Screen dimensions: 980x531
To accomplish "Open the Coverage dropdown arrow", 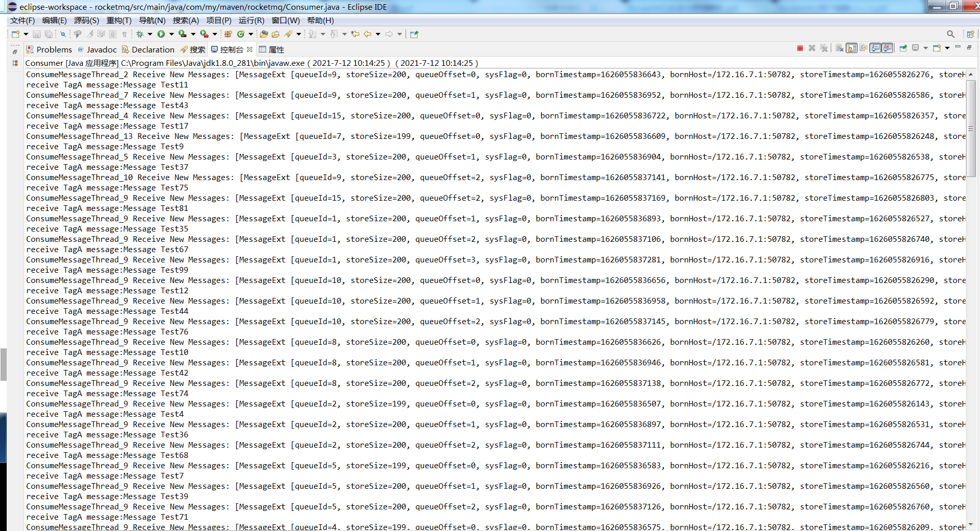I will (193, 34).
